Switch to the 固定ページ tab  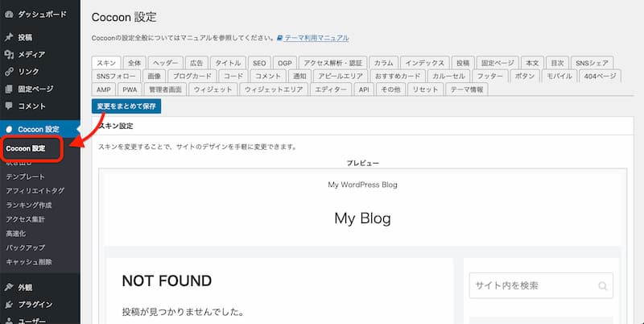pos(497,63)
